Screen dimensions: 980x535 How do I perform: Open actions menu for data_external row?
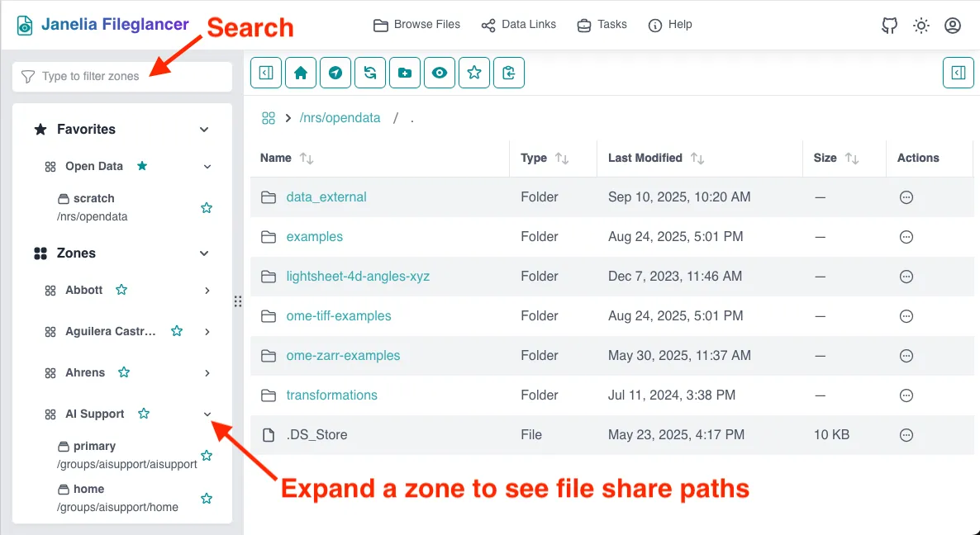coord(906,197)
